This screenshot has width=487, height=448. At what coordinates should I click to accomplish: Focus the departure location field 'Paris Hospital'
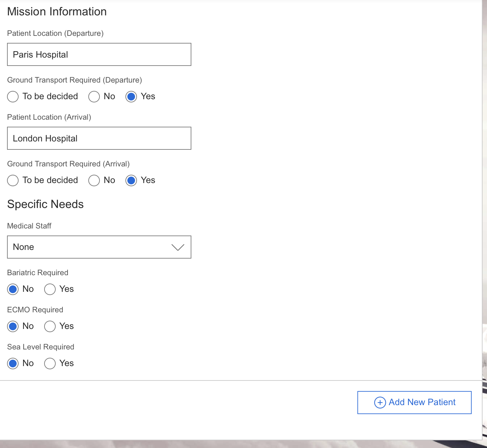pyautogui.click(x=99, y=54)
